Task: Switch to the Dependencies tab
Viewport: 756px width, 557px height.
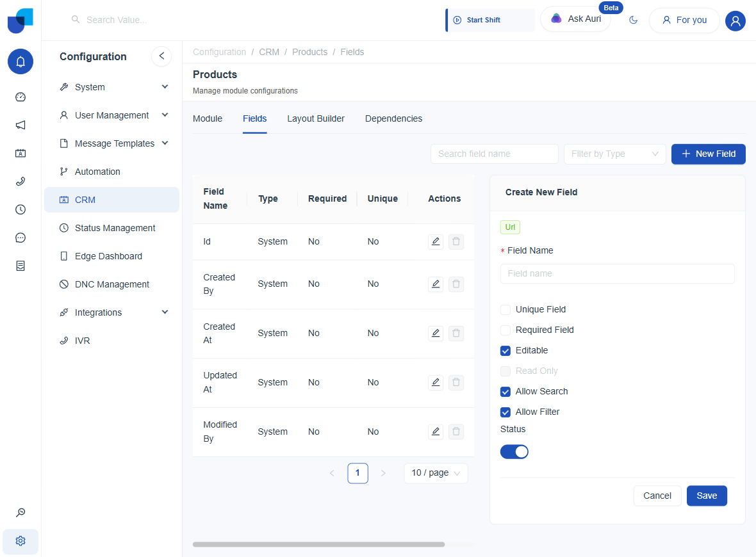Action: click(393, 118)
